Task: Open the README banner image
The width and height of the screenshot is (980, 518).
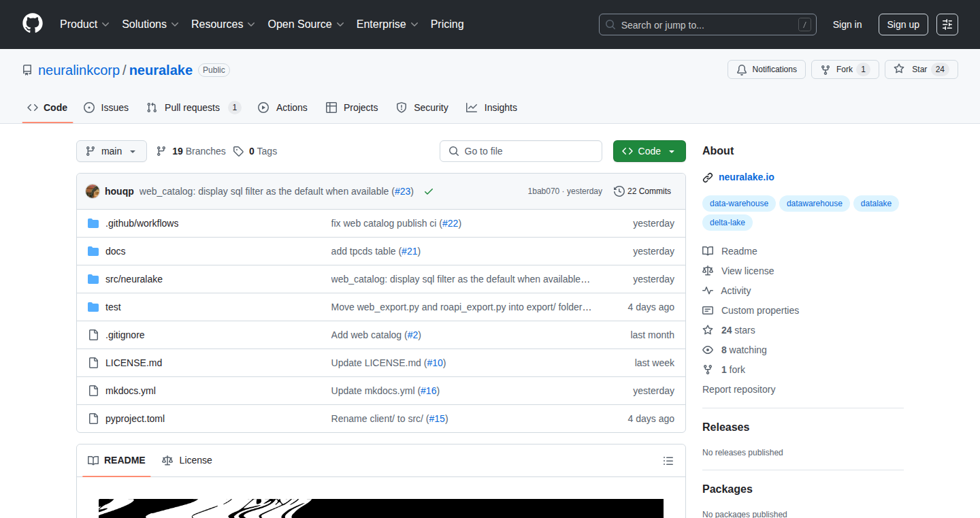Action: [x=381, y=508]
